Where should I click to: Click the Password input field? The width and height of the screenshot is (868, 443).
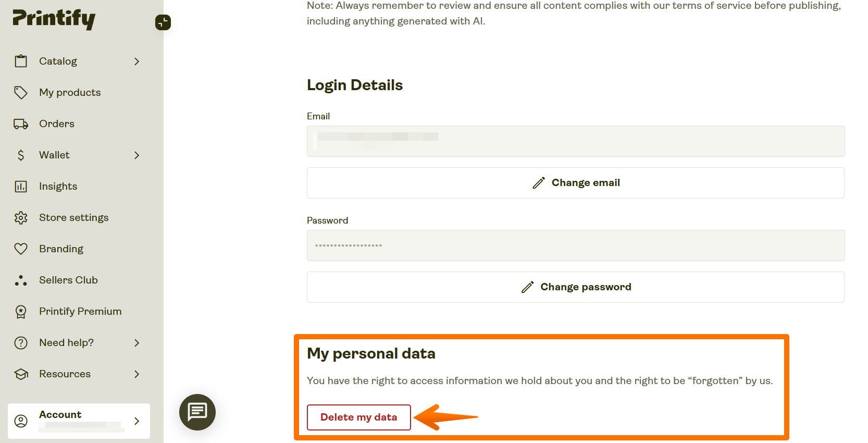pyautogui.click(x=575, y=245)
